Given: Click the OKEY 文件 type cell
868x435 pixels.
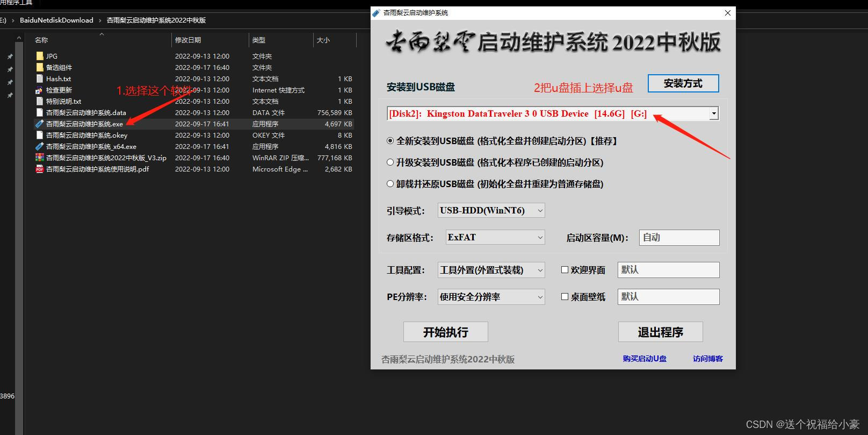Looking at the screenshot, I should click(x=269, y=135).
